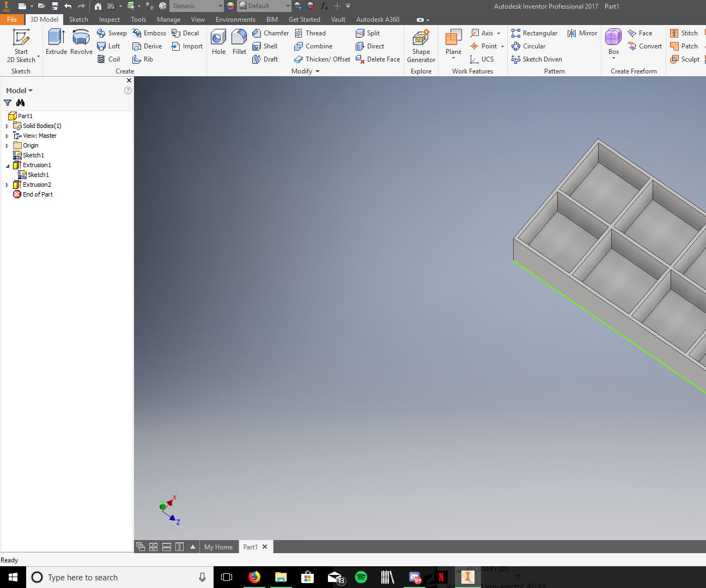Screen dimensions: 706x588
Task: Open the Shape Generator tool
Action: 421,46
